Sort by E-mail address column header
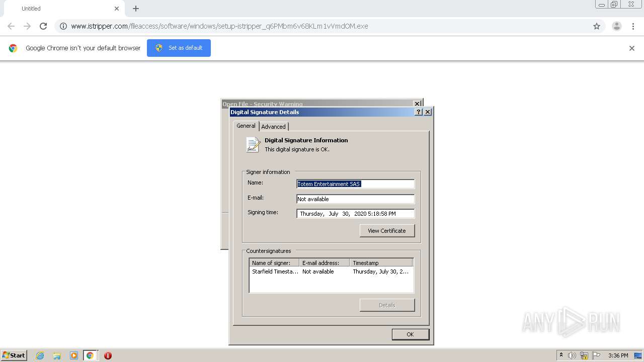Screen dimensions: 644x362 pos(325,262)
